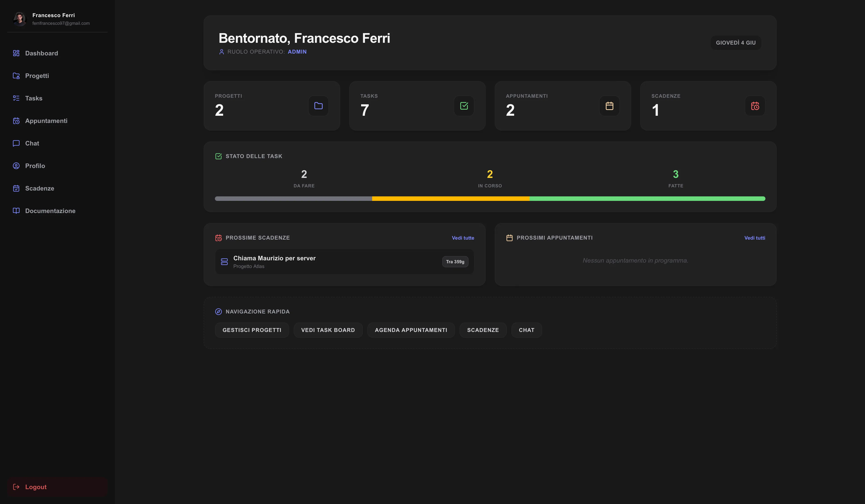The image size is (865, 504).
Task: Click the Tasks checklist icon in sidebar
Action: pyautogui.click(x=16, y=98)
